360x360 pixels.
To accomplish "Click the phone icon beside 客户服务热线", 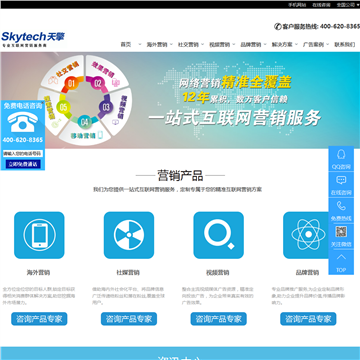I will (x=278, y=26).
